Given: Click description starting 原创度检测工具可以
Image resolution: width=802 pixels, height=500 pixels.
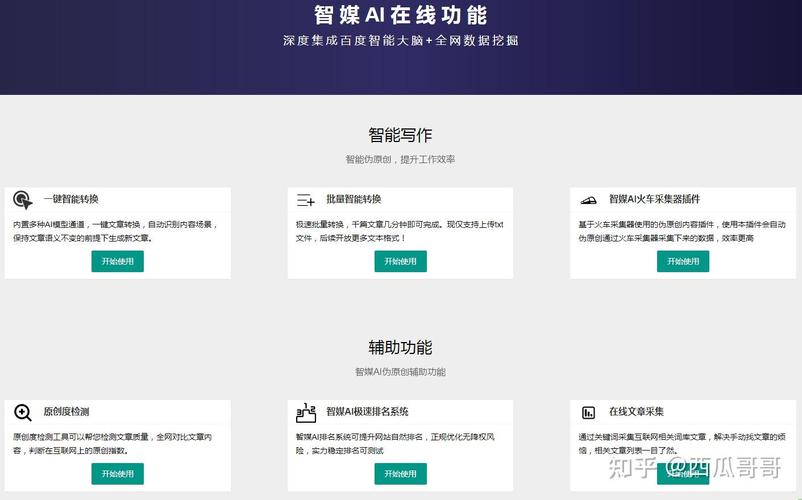Looking at the screenshot, I should (112, 444).
